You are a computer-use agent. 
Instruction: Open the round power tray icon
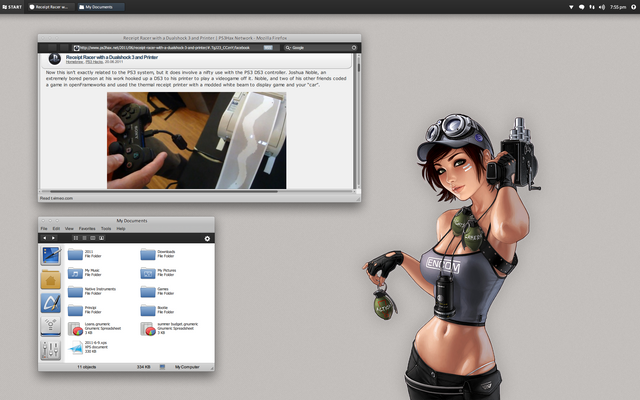(x=633, y=7)
